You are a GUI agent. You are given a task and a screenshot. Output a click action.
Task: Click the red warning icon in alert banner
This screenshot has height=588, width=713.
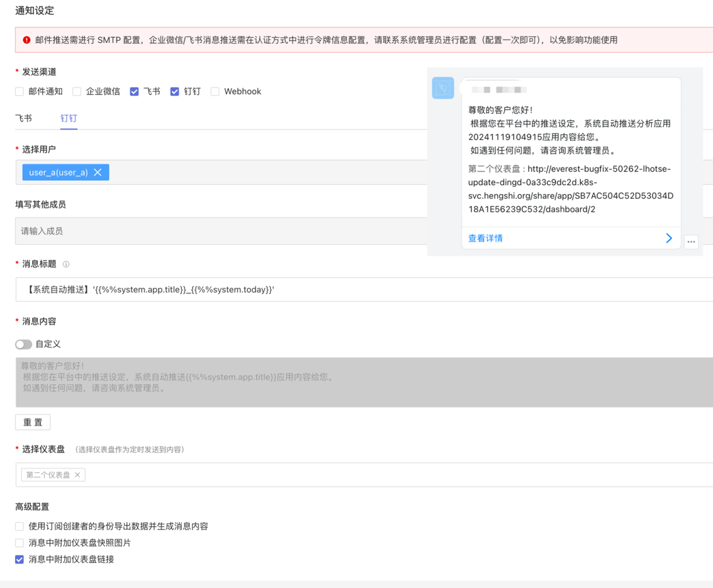pyautogui.click(x=26, y=40)
